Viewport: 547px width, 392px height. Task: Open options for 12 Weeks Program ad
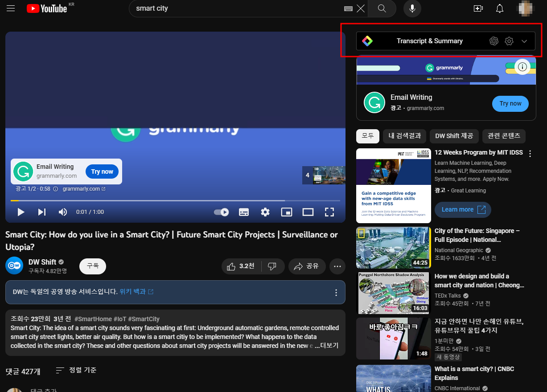[x=530, y=154]
